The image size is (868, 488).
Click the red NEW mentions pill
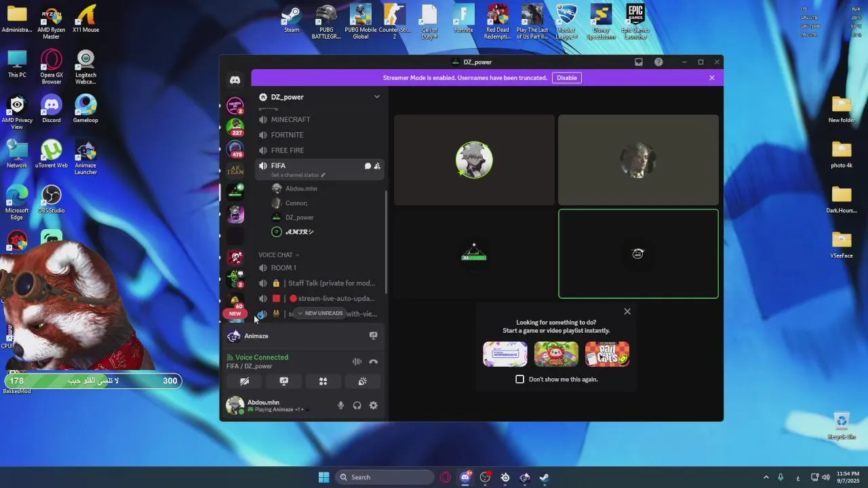(x=235, y=314)
